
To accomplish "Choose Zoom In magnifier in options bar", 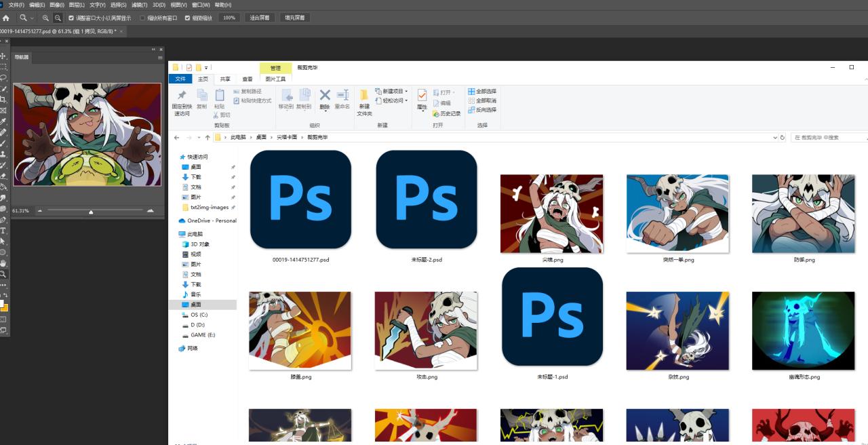I will (x=45, y=18).
